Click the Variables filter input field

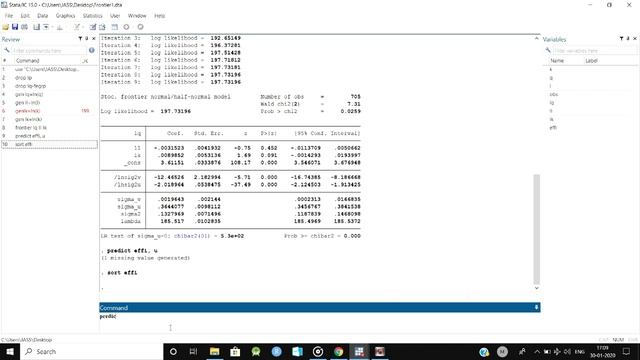[x=594, y=51]
